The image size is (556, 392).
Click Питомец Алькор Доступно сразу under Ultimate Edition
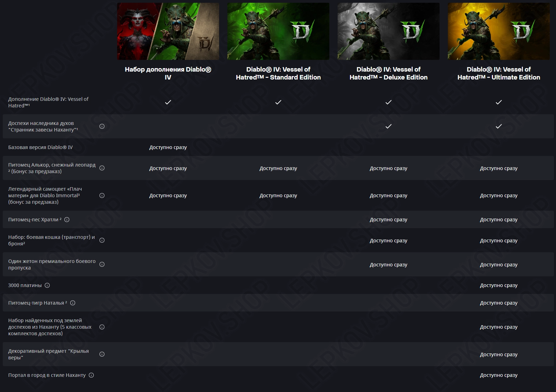[499, 168]
